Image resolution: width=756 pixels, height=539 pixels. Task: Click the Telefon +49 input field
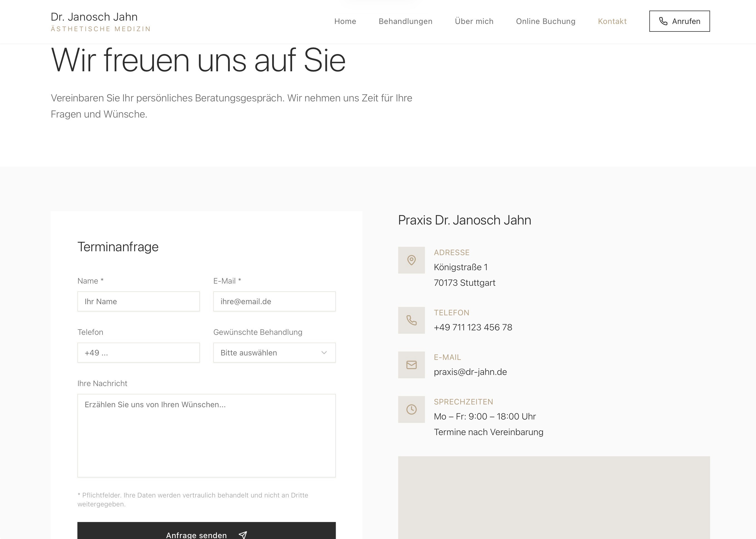click(x=138, y=352)
